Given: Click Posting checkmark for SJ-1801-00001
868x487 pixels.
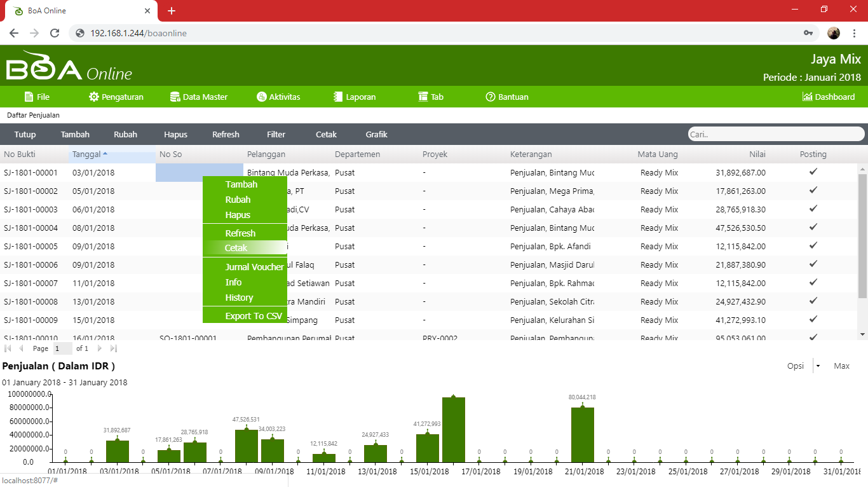Looking at the screenshot, I should click(x=813, y=172).
